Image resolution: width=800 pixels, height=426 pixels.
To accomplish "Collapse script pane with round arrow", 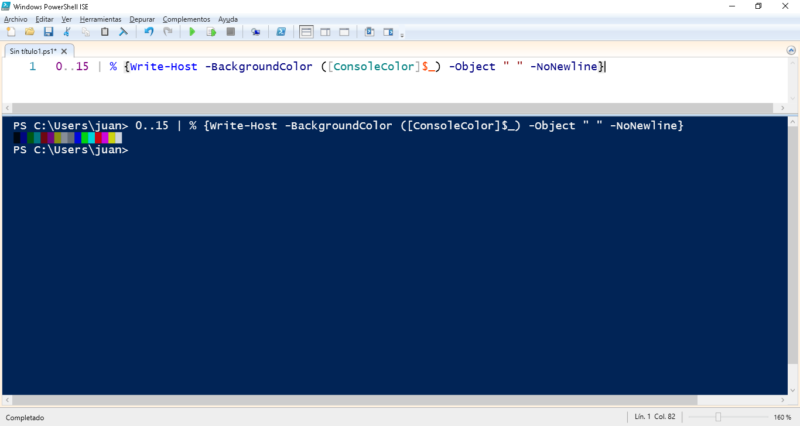I will [791, 50].
